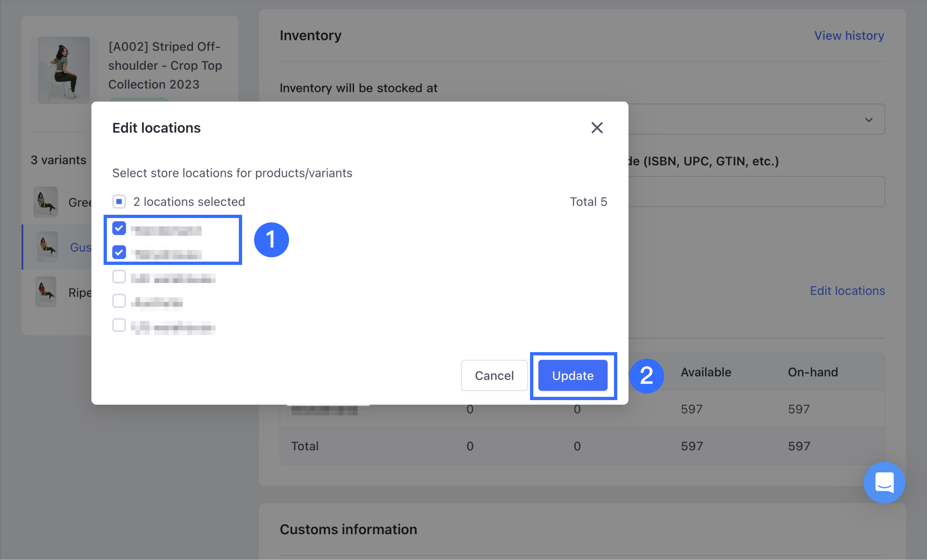Uncheck the first checked location checkbox

point(119,228)
